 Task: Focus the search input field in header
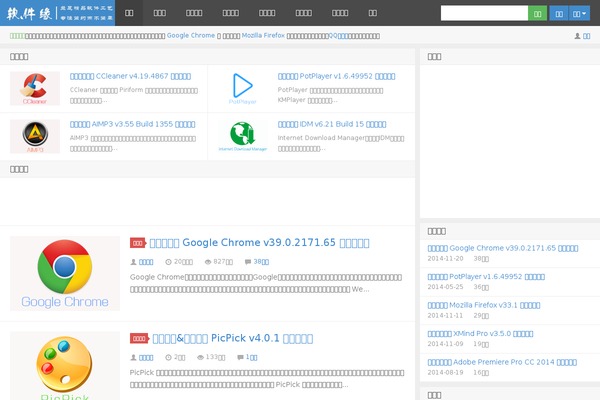click(484, 13)
